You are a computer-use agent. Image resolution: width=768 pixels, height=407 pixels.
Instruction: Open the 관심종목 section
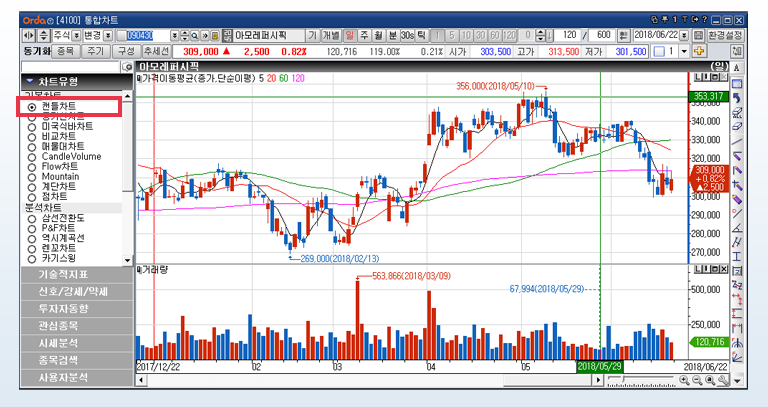pyautogui.click(x=77, y=326)
